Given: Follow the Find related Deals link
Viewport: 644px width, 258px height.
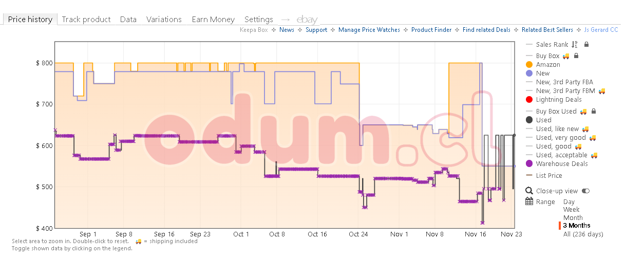Looking at the screenshot, I should 486,30.
